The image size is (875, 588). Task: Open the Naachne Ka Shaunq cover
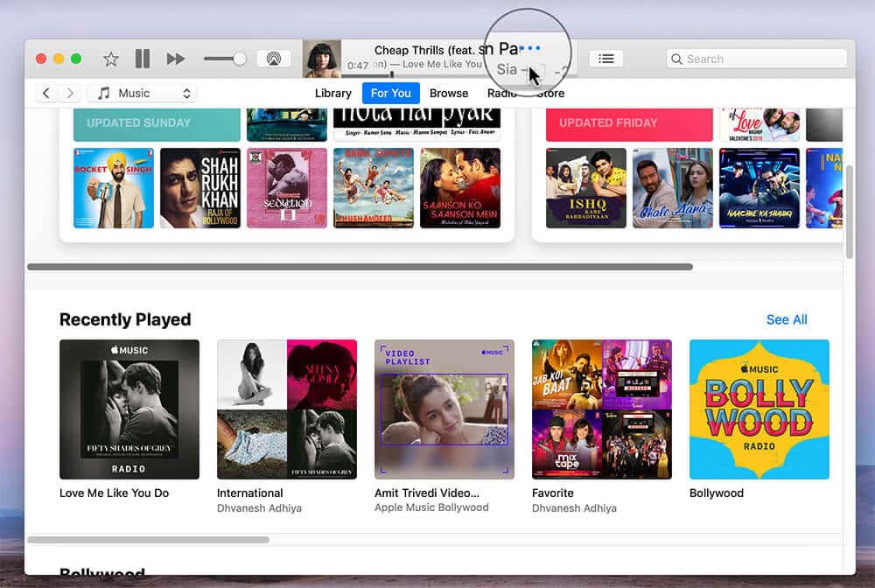(x=759, y=188)
